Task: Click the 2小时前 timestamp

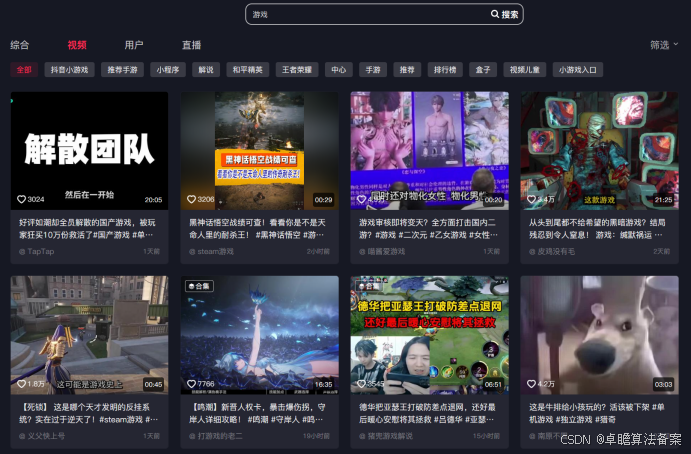Action: pos(318,251)
